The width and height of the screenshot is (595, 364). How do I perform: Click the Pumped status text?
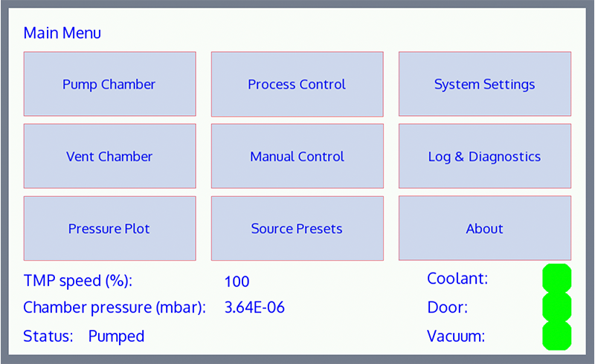click(x=116, y=336)
